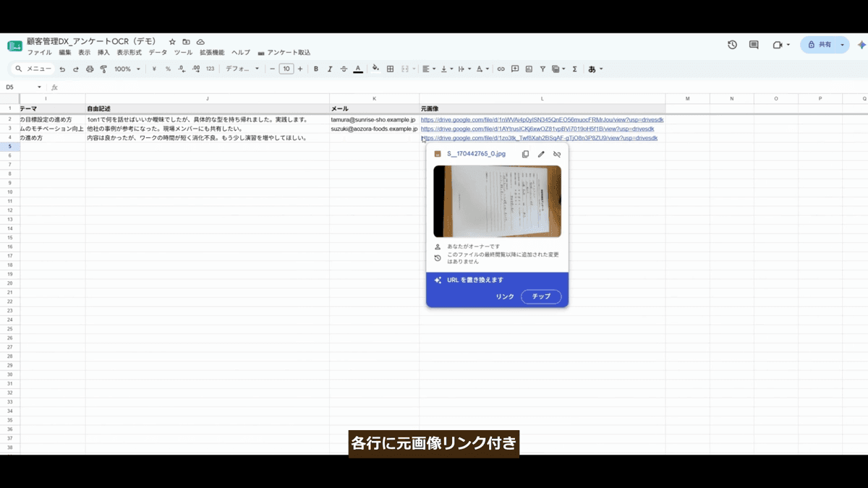Open the ファイル menu
The image size is (868, 488).
tap(39, 53)
